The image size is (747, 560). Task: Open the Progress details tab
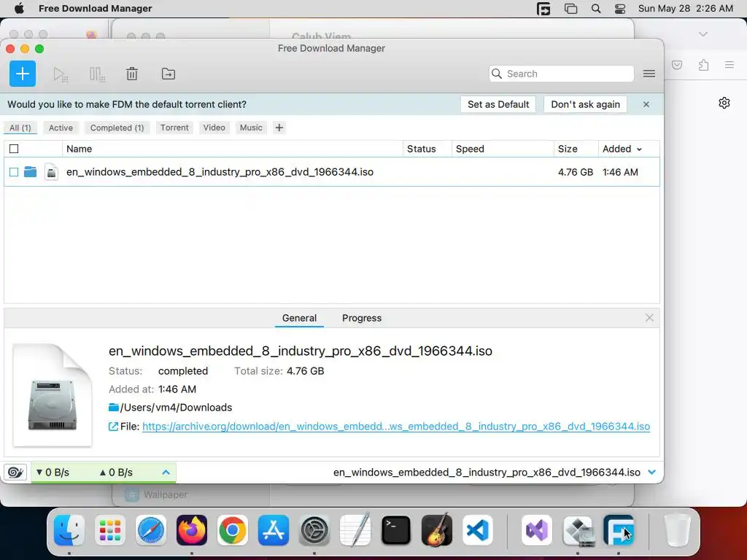(x=362, y=318)
